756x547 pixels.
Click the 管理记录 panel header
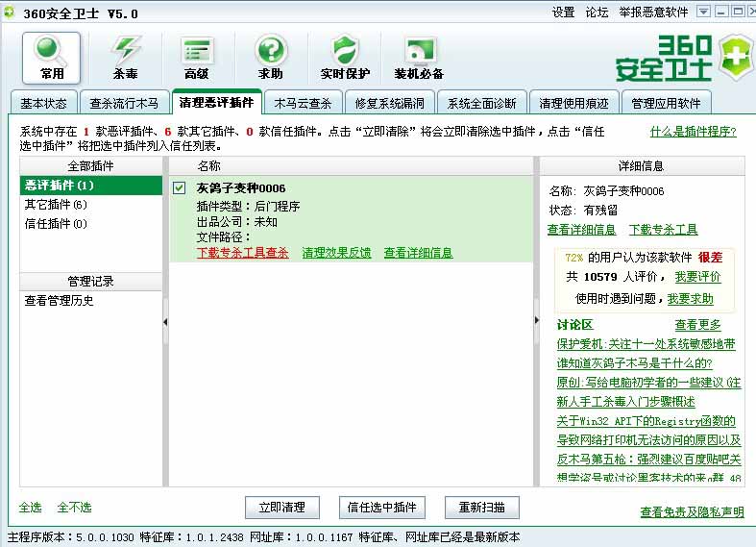click(x=90, y=282)
